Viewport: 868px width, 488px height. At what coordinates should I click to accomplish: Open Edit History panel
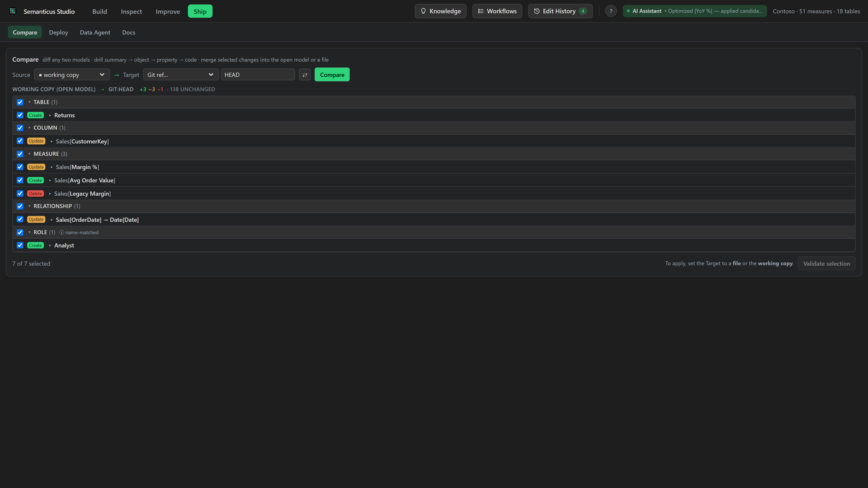click(560, 11)
